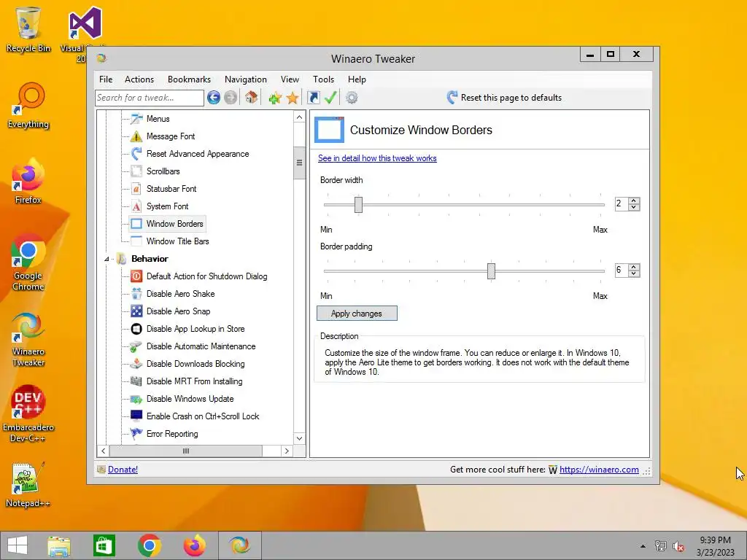This screenshot has height=560, width=747.
Task: Open Google Chrome from the taskbar
Action: point(149,545)
